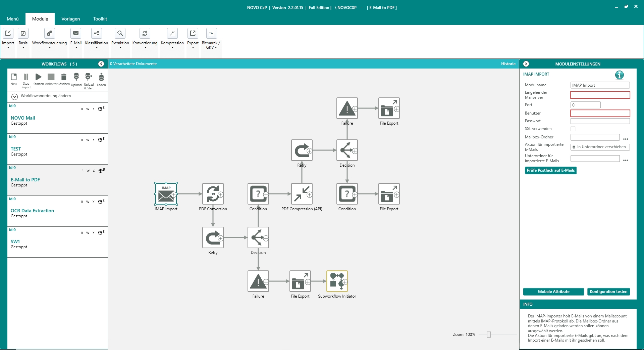This screenshot has height=350, width=644.
Task: Expand the Klassifikation dropdown arrow
Action: (x=97, y=48)
